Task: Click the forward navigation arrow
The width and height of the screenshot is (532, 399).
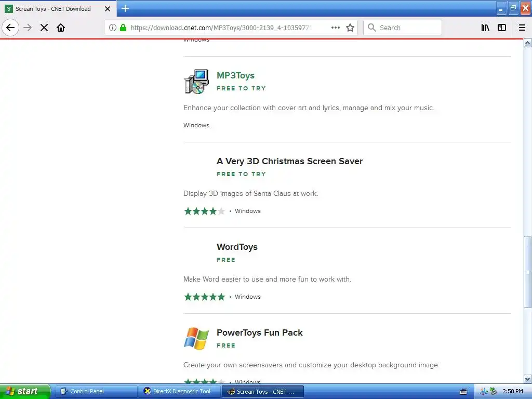Action: point(28,28)
